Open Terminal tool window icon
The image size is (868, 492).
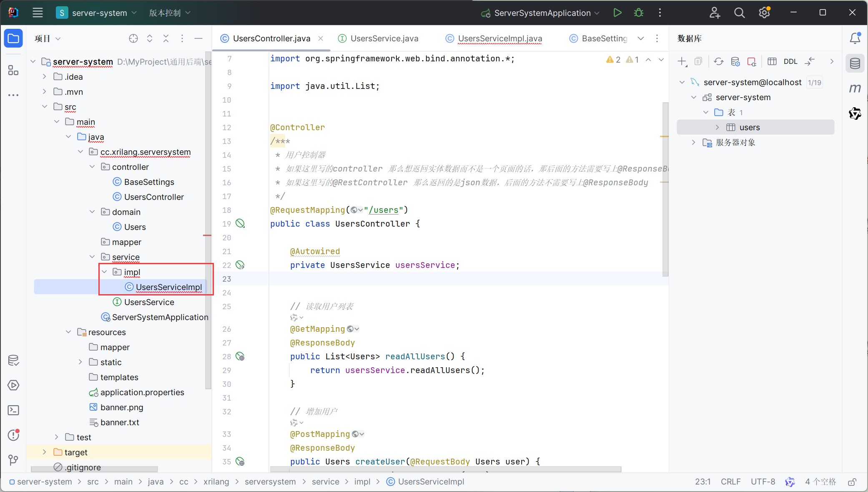tap(13, 410)
